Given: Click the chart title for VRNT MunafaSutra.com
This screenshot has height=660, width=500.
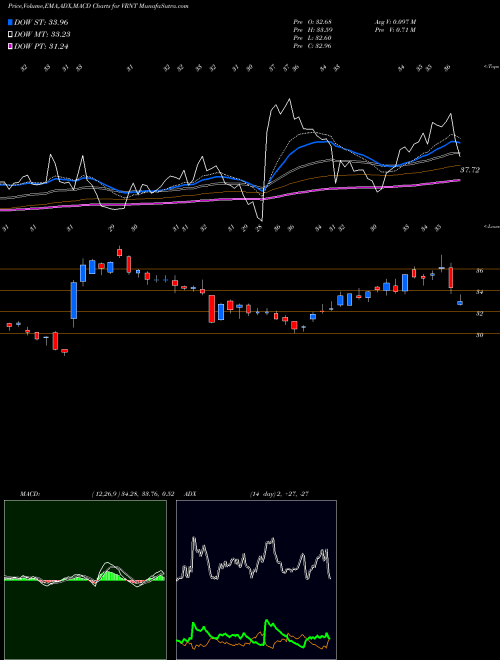Looking at the screenshot, I should pyautogui.click(x=98, y=6).
